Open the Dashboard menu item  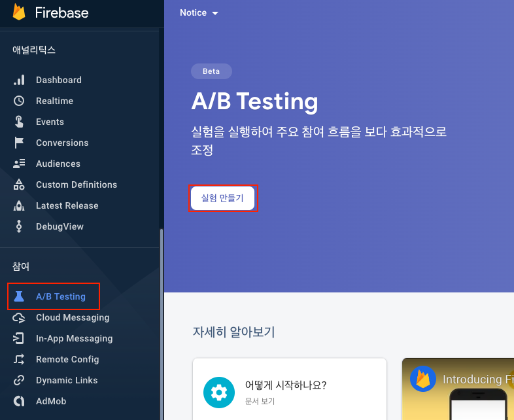click(59, 80)
